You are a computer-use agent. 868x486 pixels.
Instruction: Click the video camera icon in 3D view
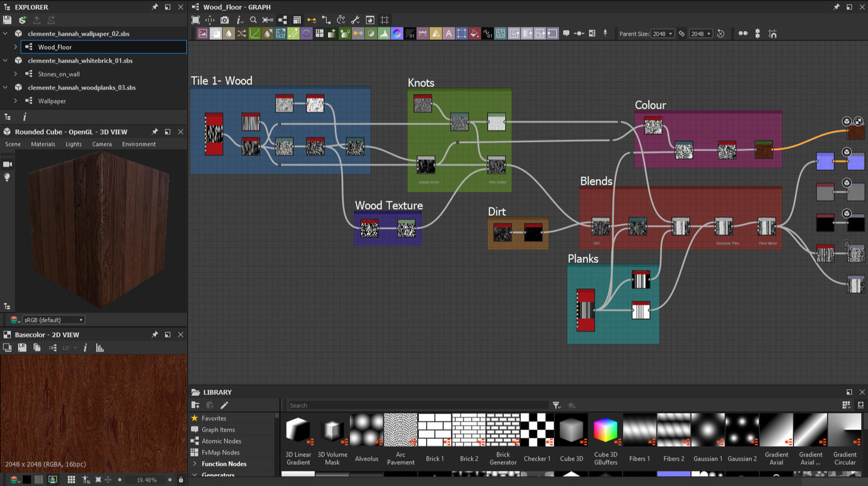[x=8, y=164]
